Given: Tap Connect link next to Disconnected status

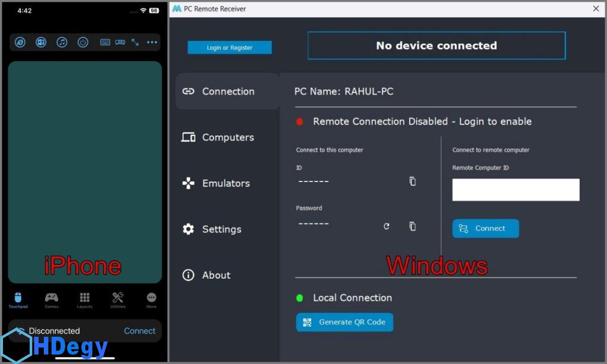Looking at the screenshot, I should 139,331.
